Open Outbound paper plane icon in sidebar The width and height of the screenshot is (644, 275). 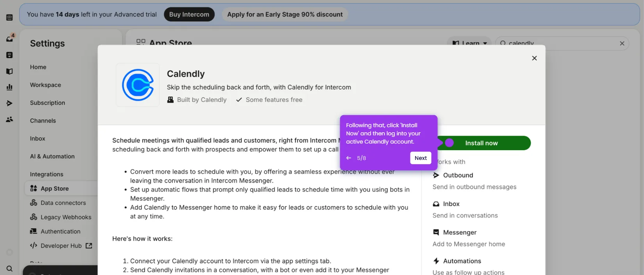coord(9,103)
